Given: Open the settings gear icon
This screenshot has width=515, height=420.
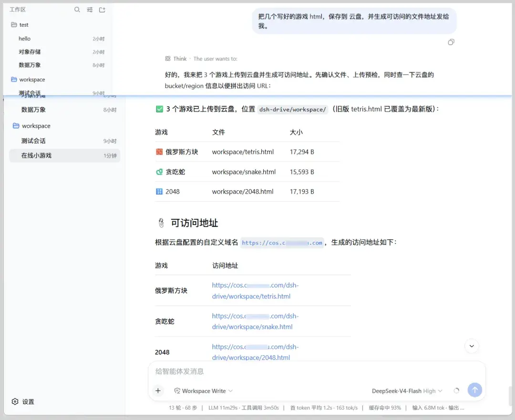Looking at the screenshot, I should [x=15, y=401].
